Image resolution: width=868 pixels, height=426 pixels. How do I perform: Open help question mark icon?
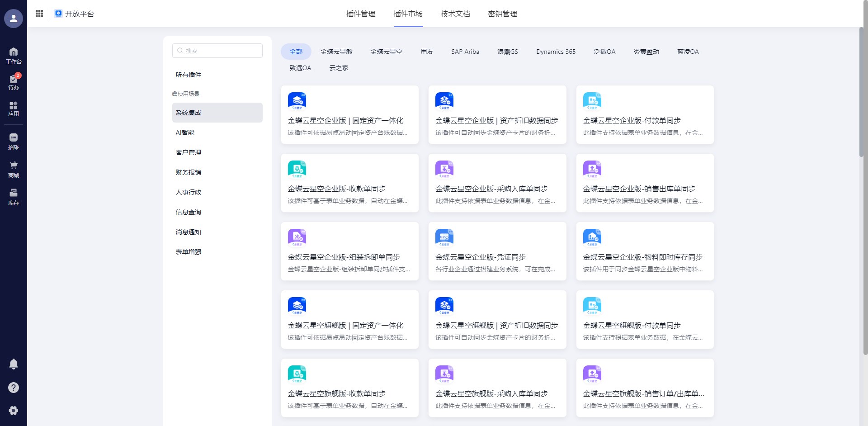point(14,388)
